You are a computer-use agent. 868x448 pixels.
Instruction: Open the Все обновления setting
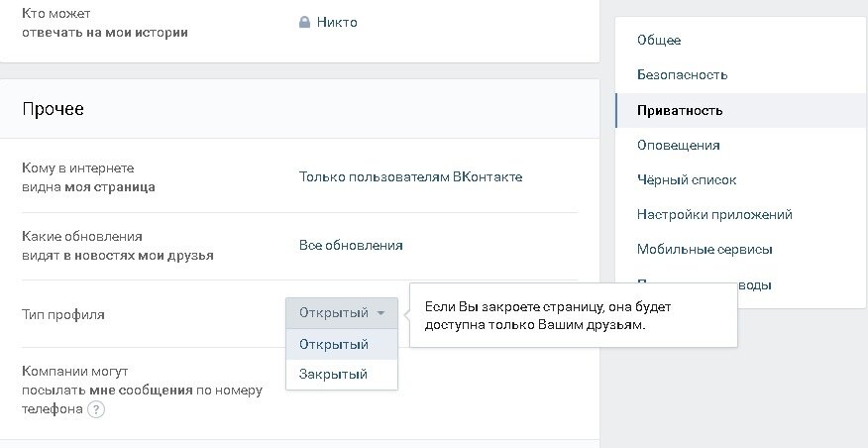click(351, 245)
